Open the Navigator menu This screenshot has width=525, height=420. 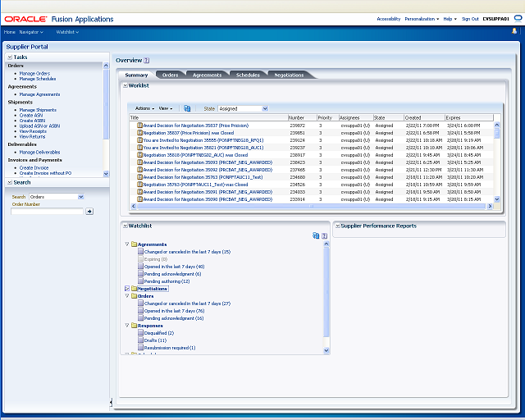tap(31, 32)
